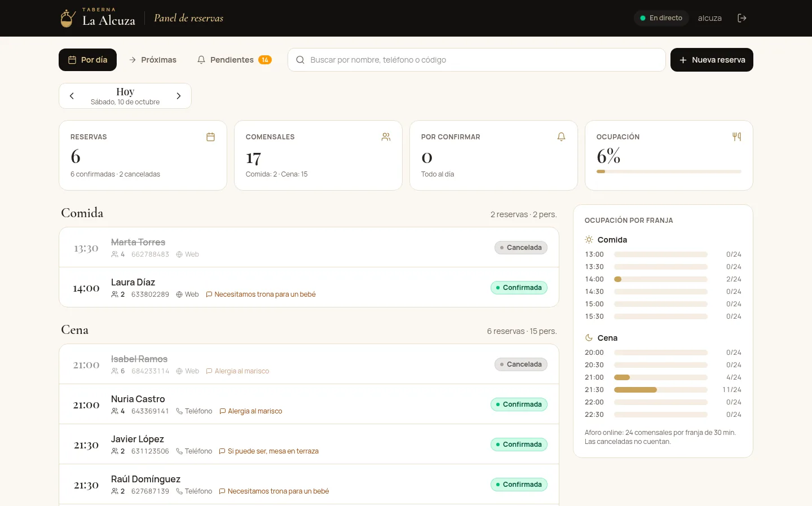Switch to the Por día tab
812x506 pixels.
point(87,60)
